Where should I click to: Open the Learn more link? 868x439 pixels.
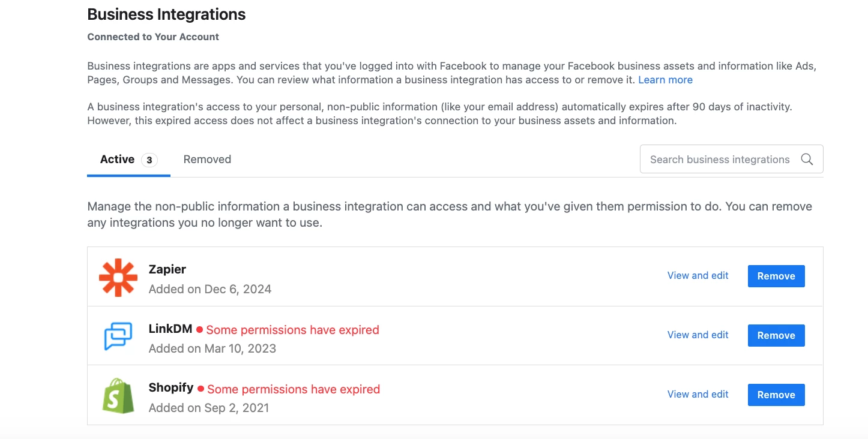[665, 80]
